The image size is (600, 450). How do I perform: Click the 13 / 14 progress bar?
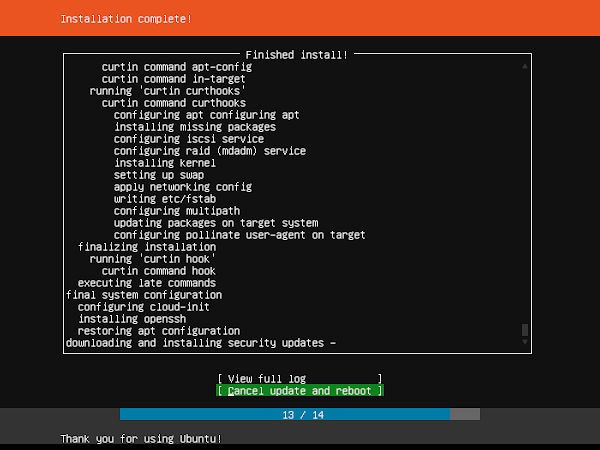coord(300,414)
